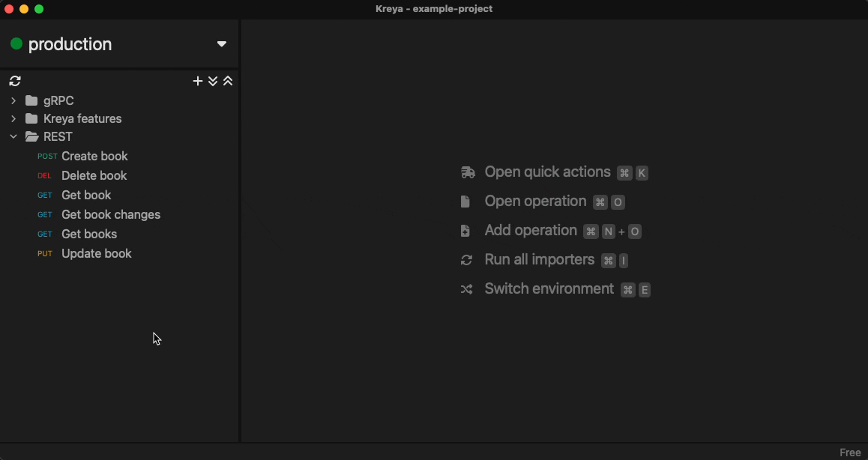Expand the Kreya features folder chevron
This screenshot has height=460, width=868.
(13, 118)
